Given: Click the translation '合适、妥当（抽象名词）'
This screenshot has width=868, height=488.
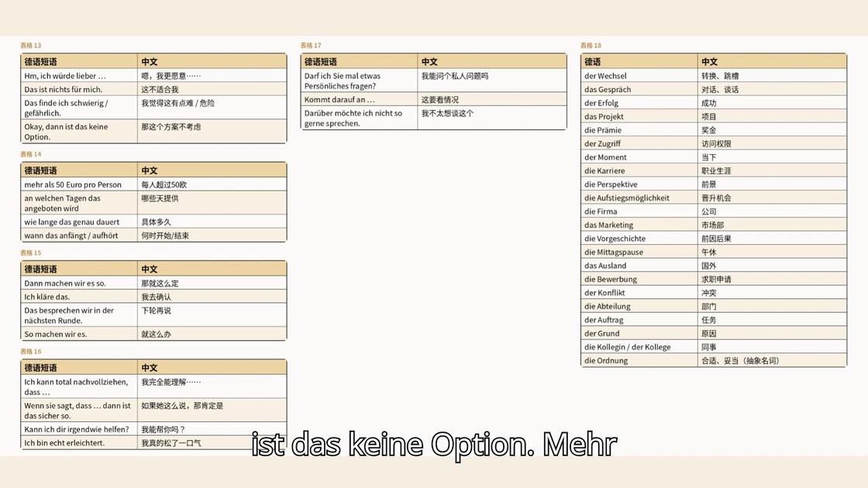Looking at the screenshot, I should [x=740, y=361].
